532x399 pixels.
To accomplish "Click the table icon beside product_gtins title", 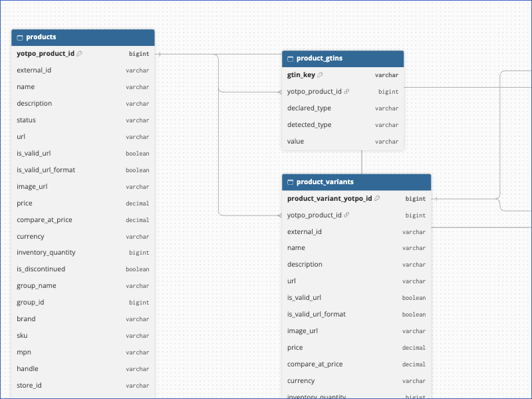I will point(290,59).
